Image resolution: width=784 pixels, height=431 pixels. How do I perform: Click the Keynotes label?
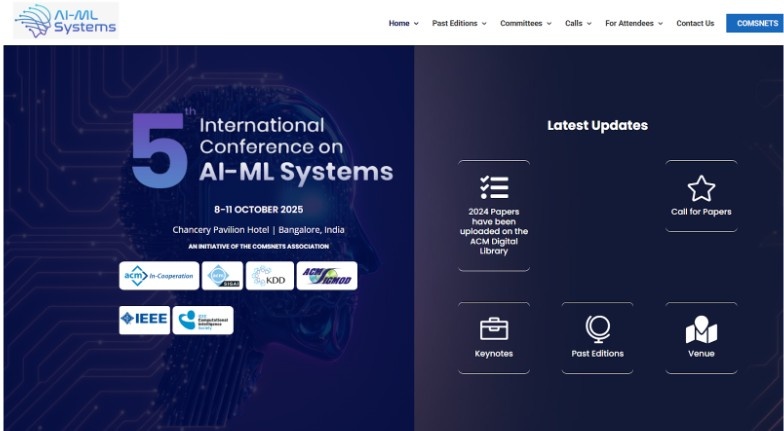494,354
